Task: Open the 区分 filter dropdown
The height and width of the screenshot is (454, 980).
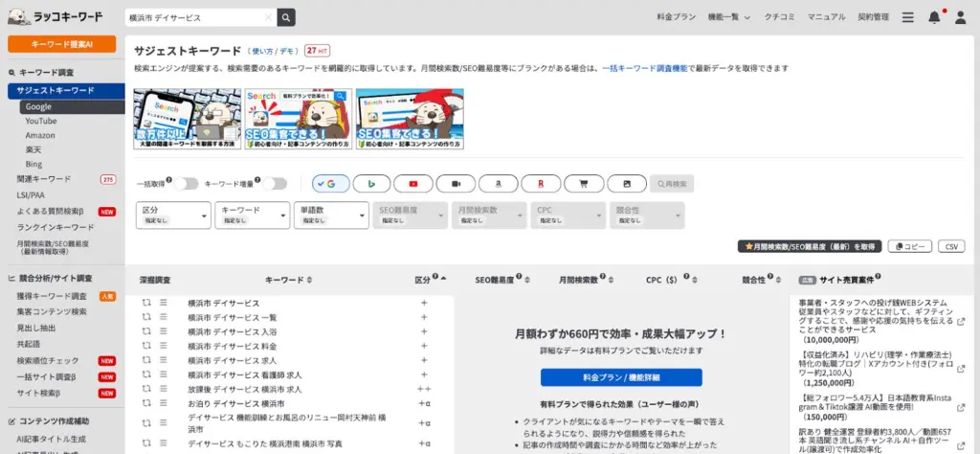Action: point(174,216)
